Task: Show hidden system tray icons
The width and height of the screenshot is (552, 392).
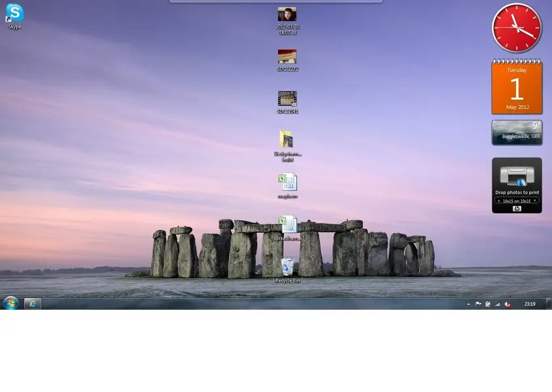Action: (x=468, y=304)
